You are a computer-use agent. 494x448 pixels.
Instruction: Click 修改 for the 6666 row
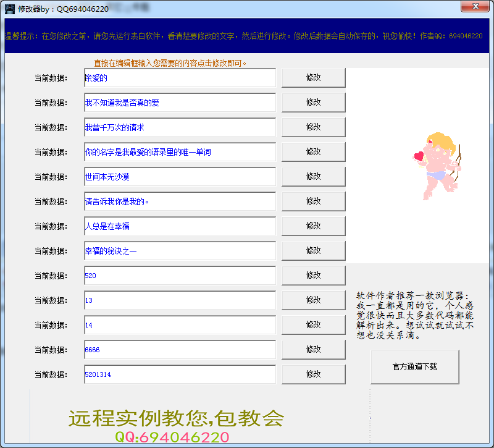click(x=314, y=349)
